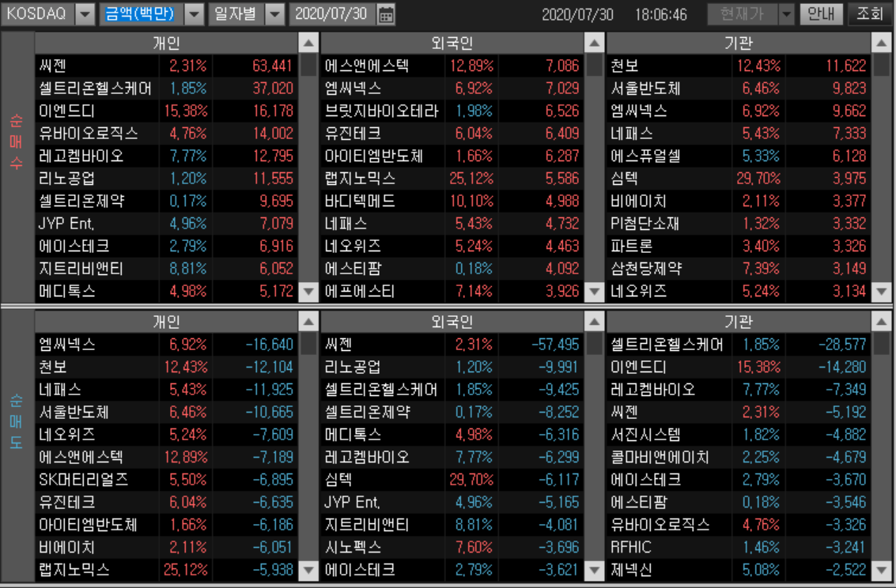The width and height of the screenshot is (896, 588).
Task: Click down arrow of net-sell 개인 scrollbar
Action: tap(308, 570)
